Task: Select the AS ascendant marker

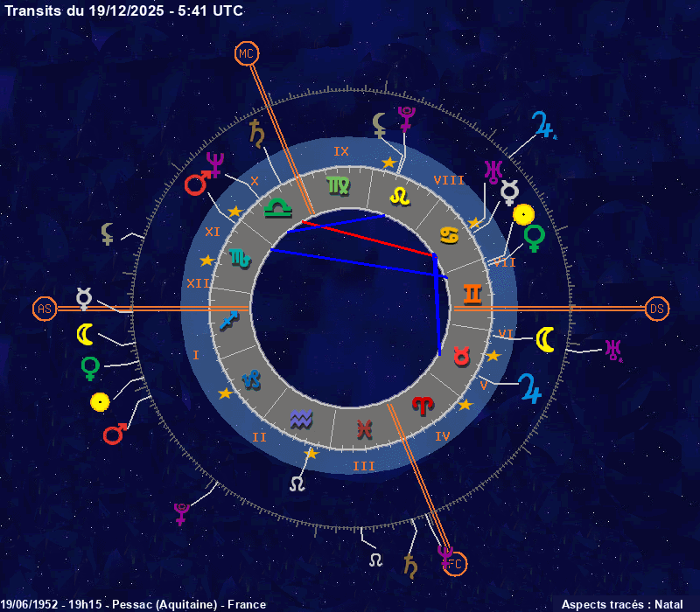Action: [x=45, y=309]
